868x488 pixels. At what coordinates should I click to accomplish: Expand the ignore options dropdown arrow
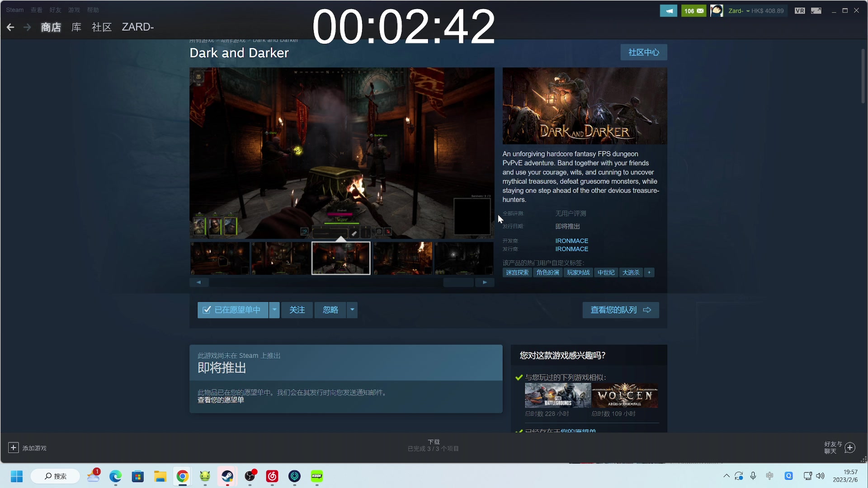pos(352,310)
